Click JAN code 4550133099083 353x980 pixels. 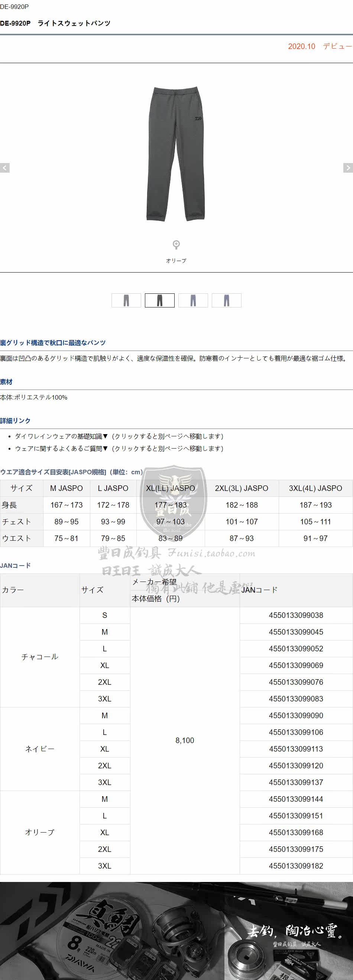point(296,699)
